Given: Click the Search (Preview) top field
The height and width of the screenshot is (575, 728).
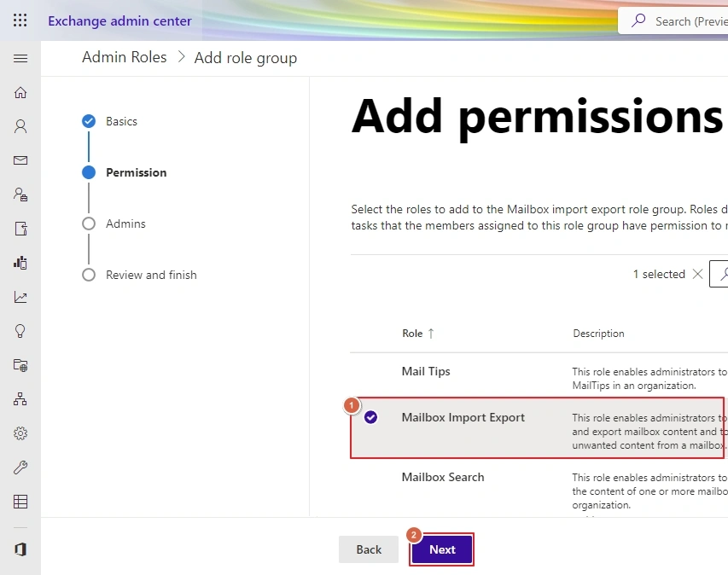Looking at the screenshot, I should 673,20.
